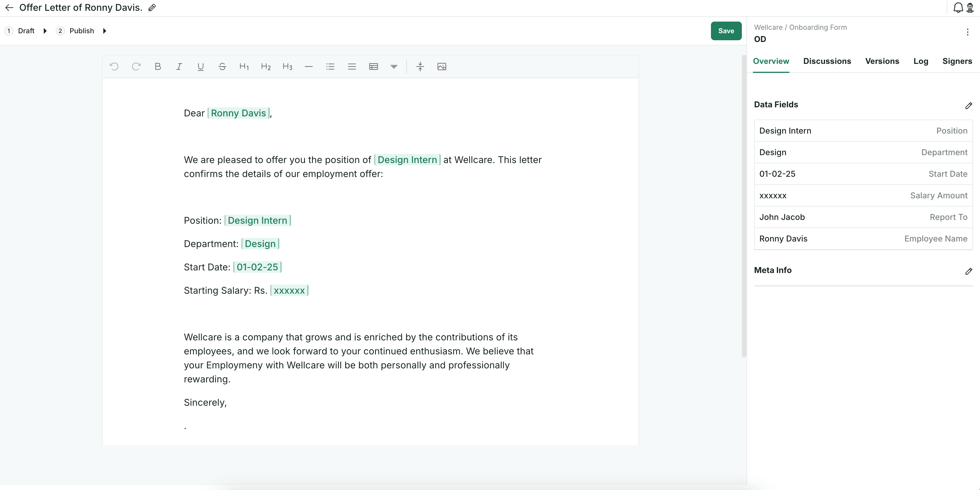980x490 pixels.
Task: Toggle underline formatting
Action: [201, 66]
